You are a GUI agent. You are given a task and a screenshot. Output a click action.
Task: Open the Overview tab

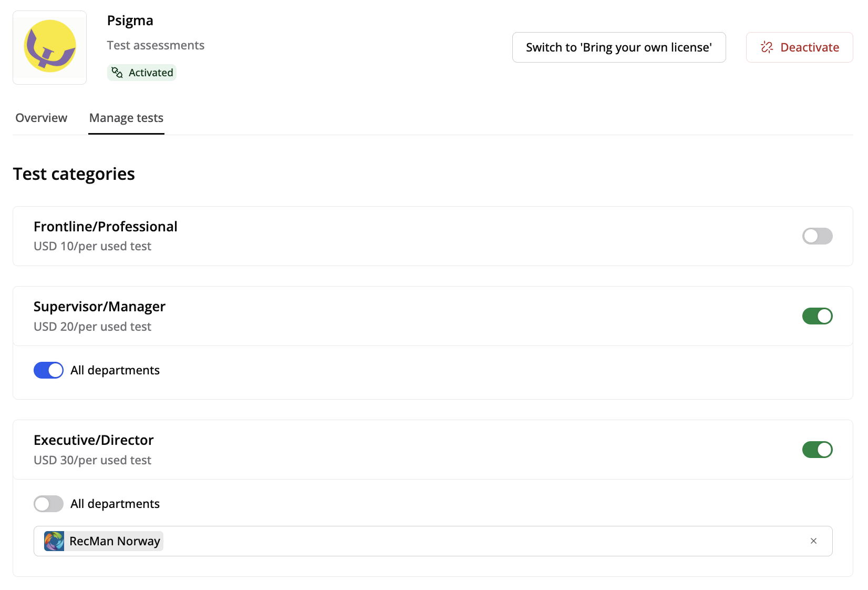coord(42,118)
